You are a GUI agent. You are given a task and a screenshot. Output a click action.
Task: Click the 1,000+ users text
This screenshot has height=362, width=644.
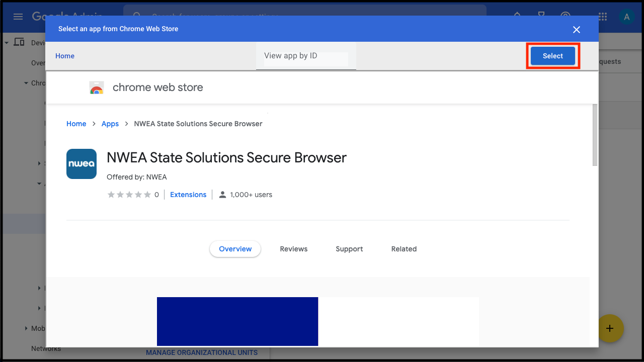point(251,195)
